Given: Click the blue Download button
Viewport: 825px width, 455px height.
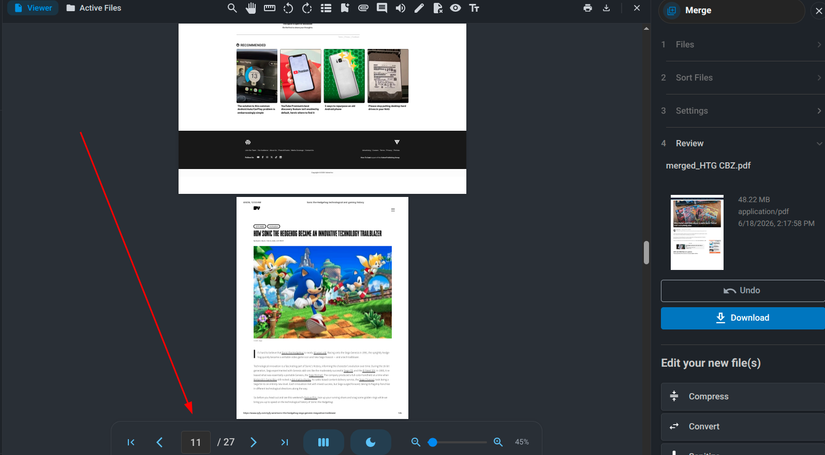Looking at the screenshot, I should click(x=743, y=318).
